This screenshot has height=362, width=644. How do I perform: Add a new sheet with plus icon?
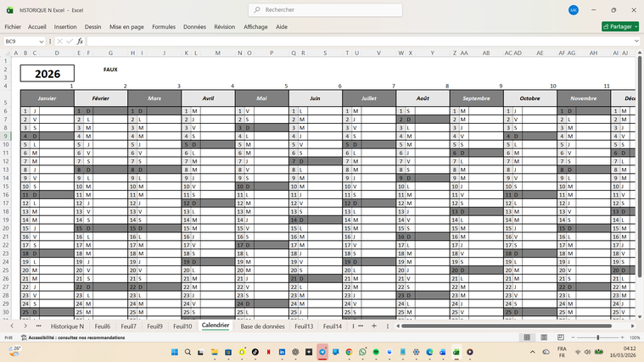[x=373, y=326]
